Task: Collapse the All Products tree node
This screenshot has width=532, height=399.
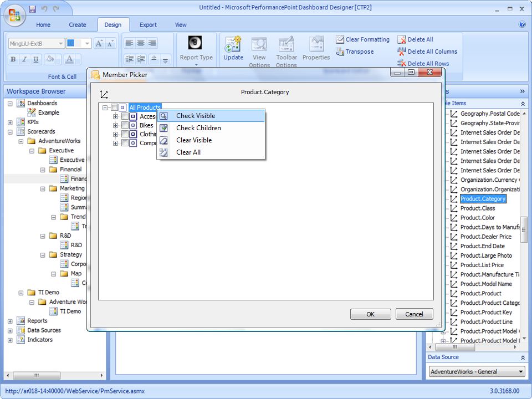Action: point(105,108)
